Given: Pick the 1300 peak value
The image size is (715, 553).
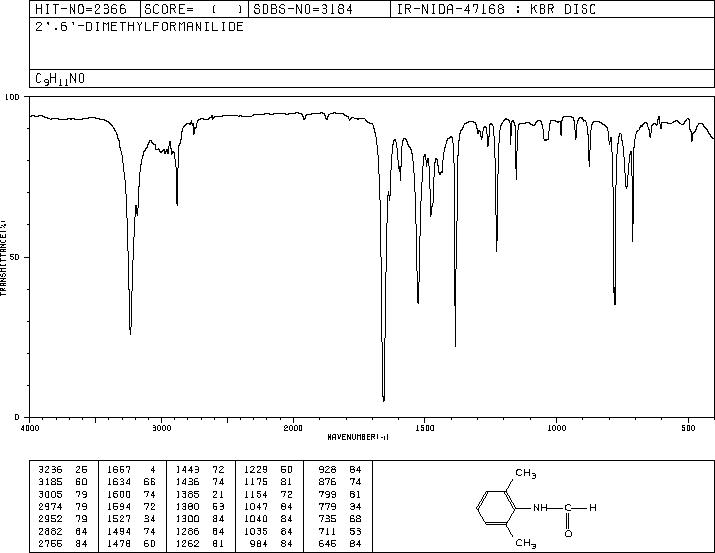Looking at the screenshot, I should pyautogui.click(x=187, y=519).
